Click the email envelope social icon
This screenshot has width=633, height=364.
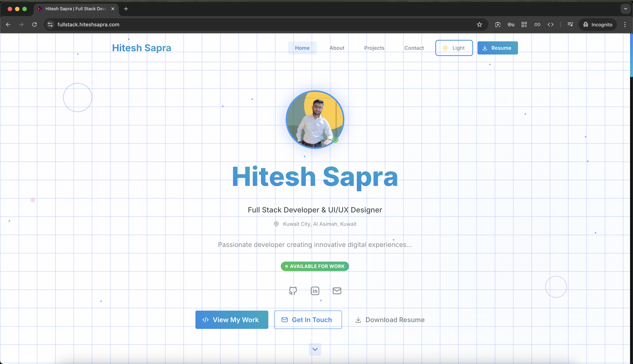tap(337, 291)
